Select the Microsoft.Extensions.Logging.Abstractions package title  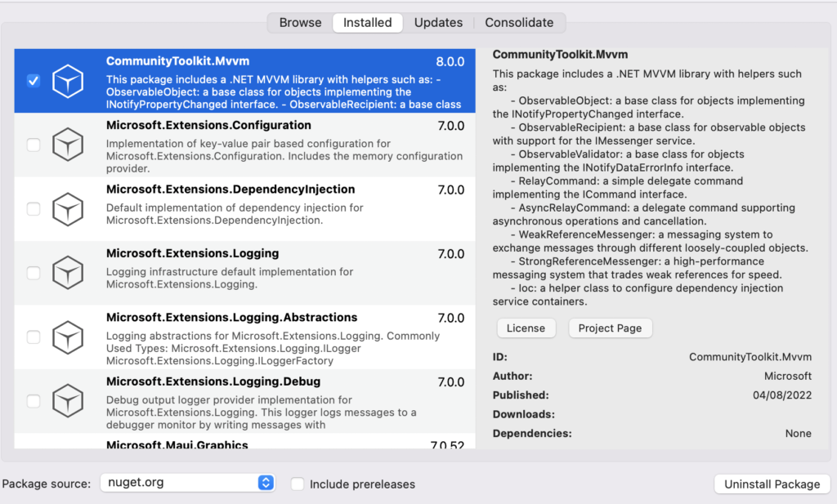point(231,317)
